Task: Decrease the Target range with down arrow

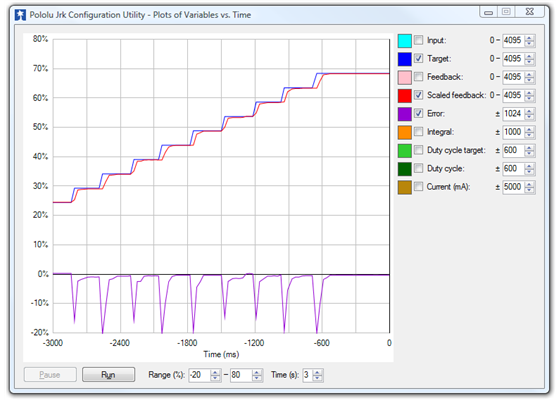Action: 529,62
